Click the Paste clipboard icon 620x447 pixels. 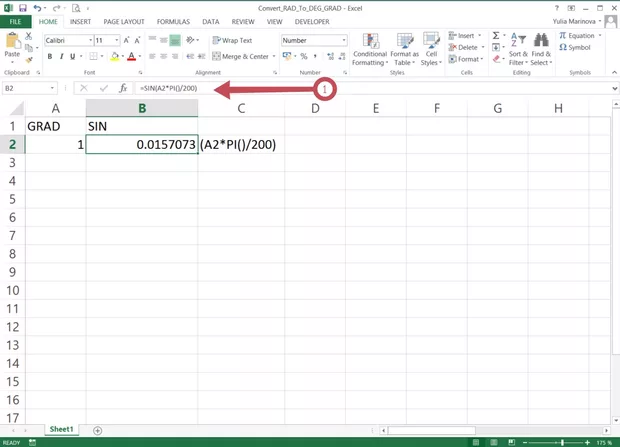13,44
